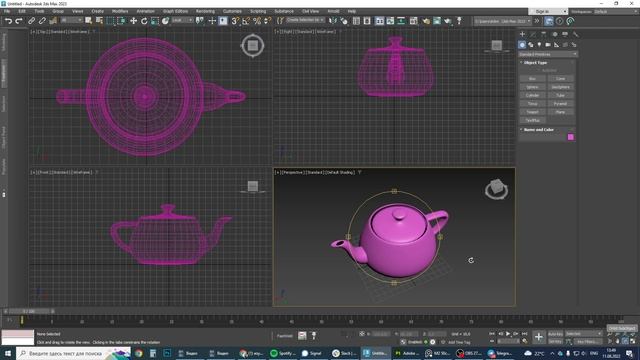Click the Play Animation button
The width and height of the screenshot is (640, 360).
click(x=508, y=334)
